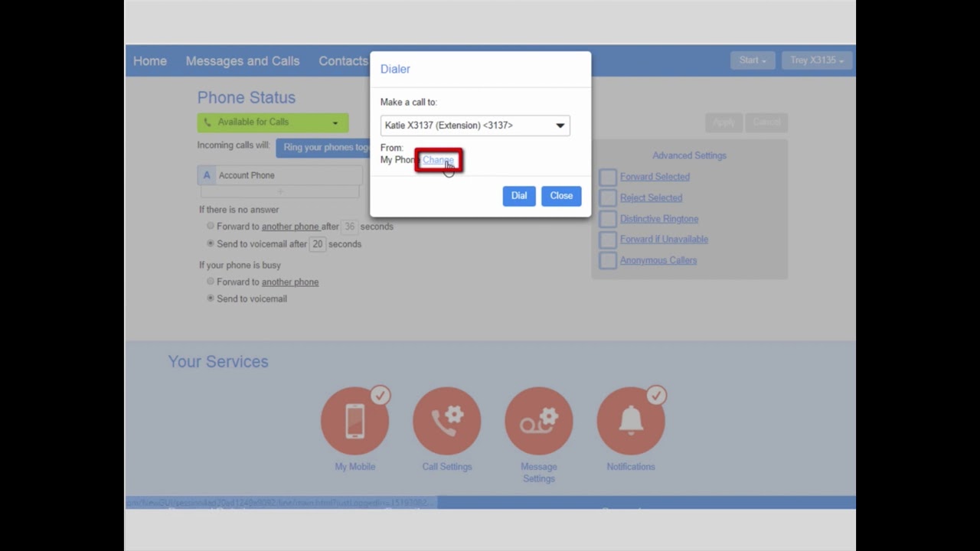
Task: Open the Anonymous Callers link
Action: point(658,260)
